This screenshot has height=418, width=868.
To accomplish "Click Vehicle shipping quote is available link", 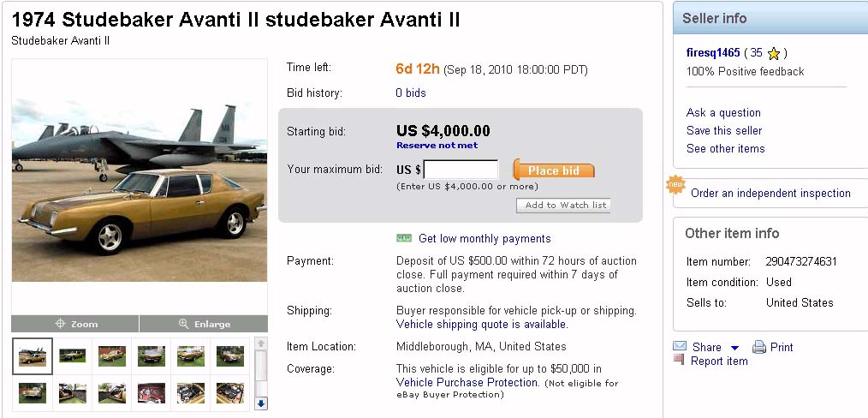I will click(481, 325).
